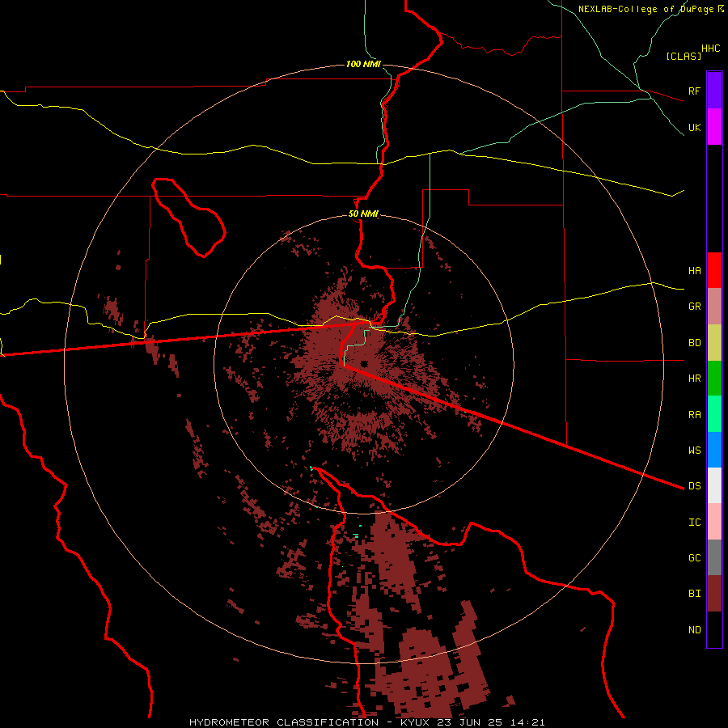The image size is (728, 728).
Task: Click the 100 NMI range ring label
Action: (363, 64)
